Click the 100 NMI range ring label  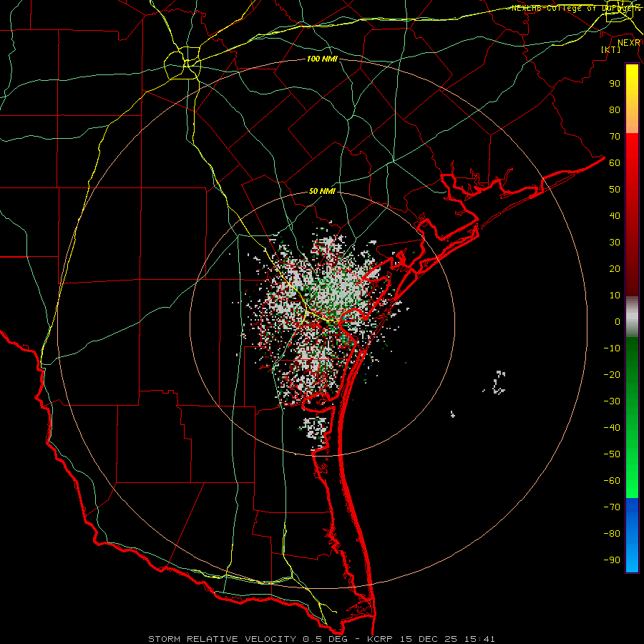(x=322, y=59)
